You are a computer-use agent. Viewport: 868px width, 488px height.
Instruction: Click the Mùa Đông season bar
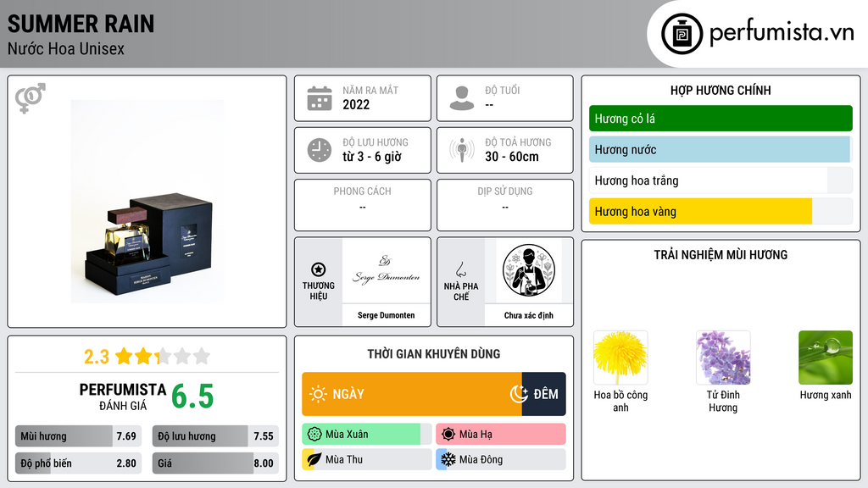click(x=500, y=459)
